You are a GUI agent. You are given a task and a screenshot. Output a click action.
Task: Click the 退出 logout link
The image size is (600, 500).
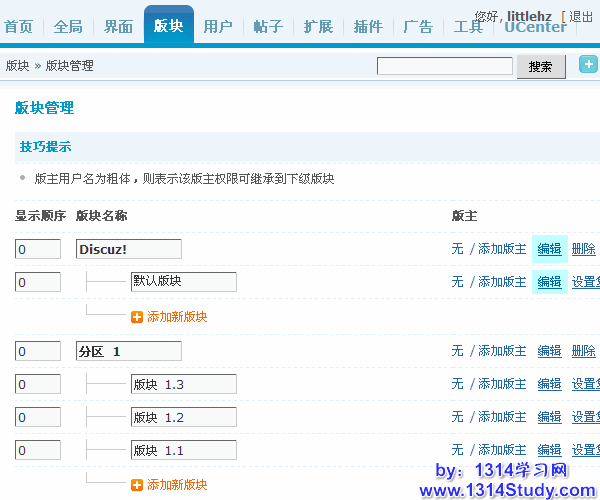coord(581,16)
